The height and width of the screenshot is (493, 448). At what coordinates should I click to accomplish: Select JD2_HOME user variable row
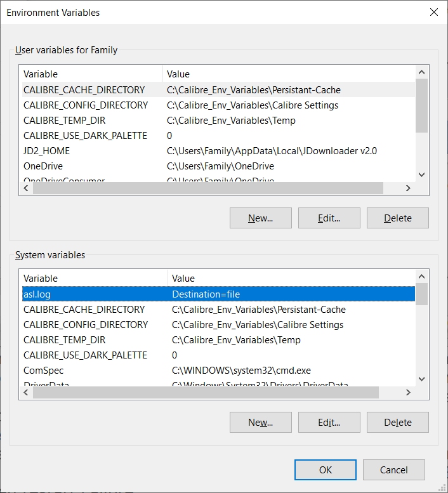click(47, 151)
